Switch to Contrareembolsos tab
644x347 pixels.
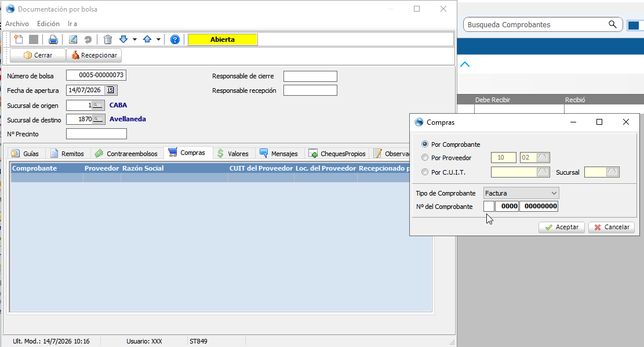(x=126, y=153)
